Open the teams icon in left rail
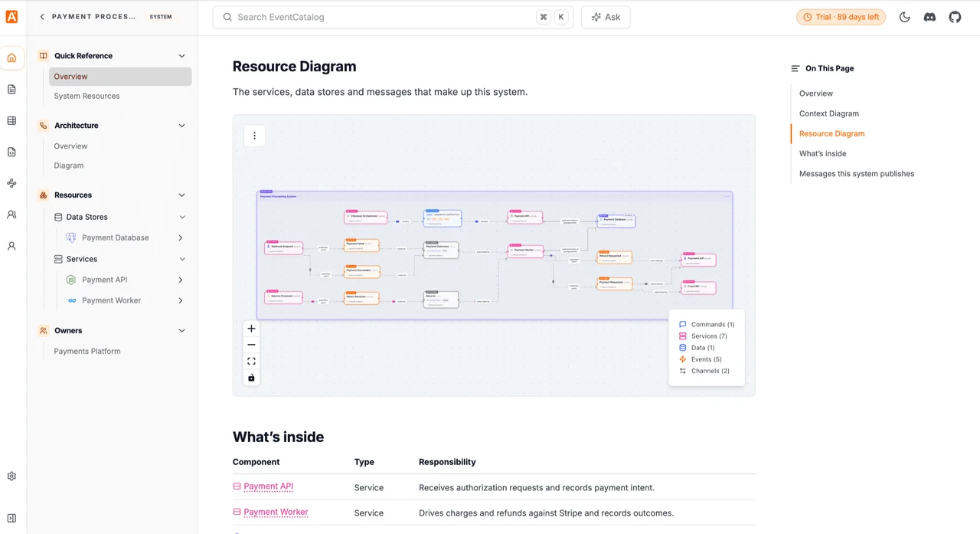 (11, 215)
